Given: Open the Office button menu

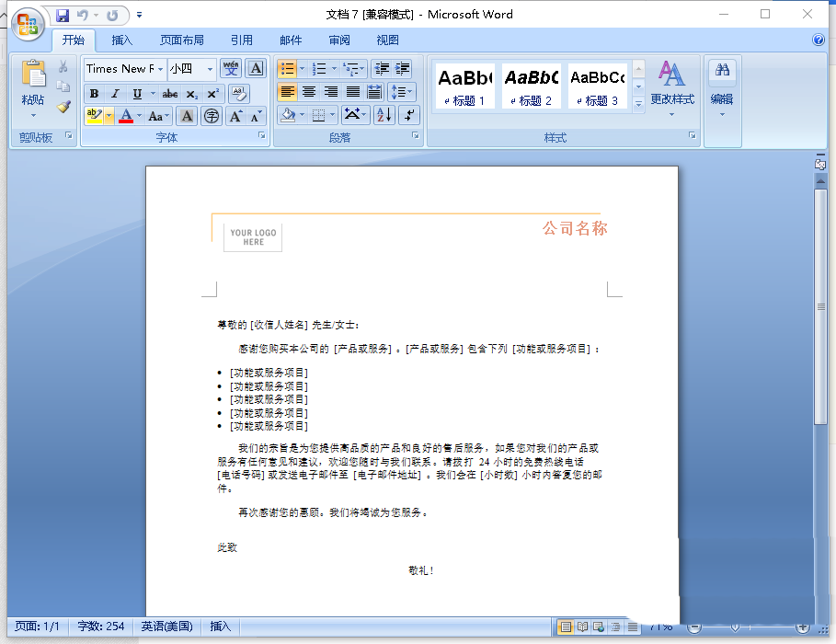Looking at the screenshot, I should tap(28, 25).
